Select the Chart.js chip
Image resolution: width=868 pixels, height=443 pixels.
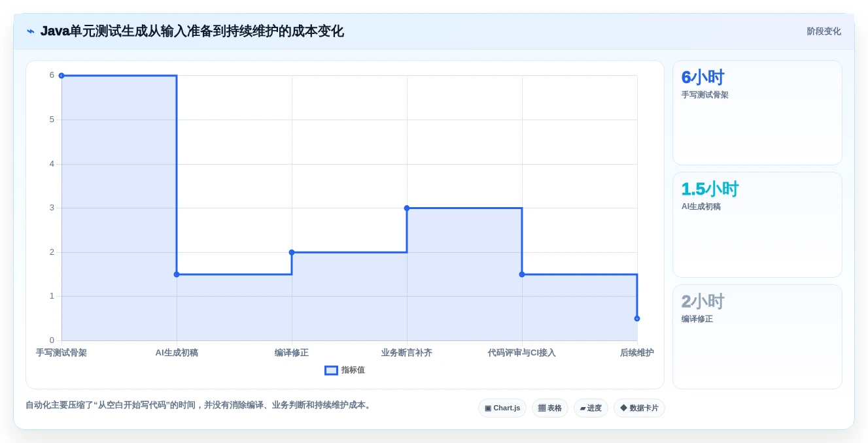click(502, 408)
